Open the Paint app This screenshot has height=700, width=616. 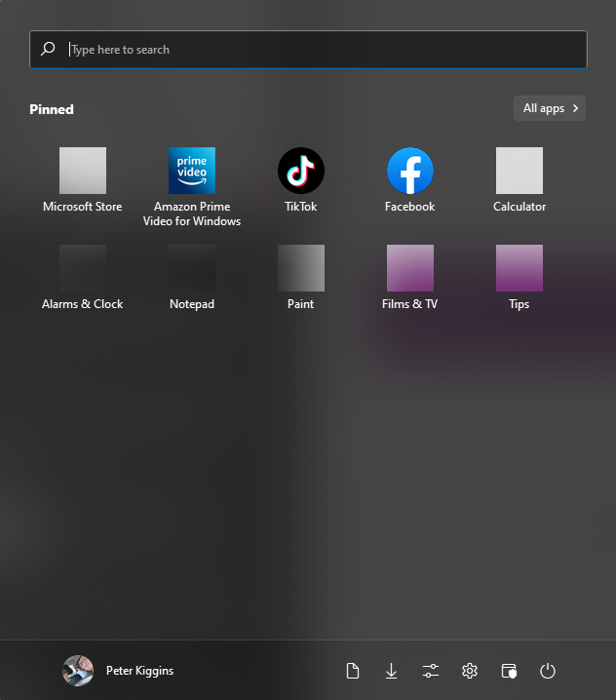pyautogui.click(x=301, y=277)
